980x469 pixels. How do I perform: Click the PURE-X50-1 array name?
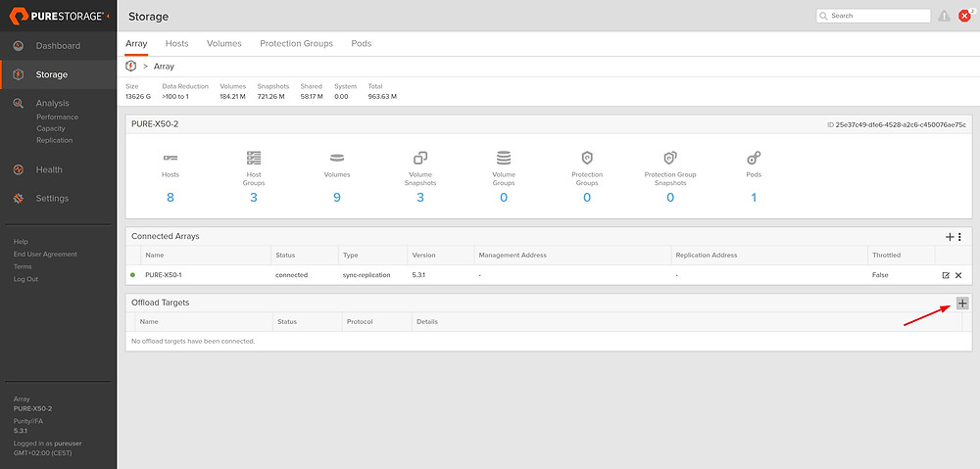click(x=164, y=275)
